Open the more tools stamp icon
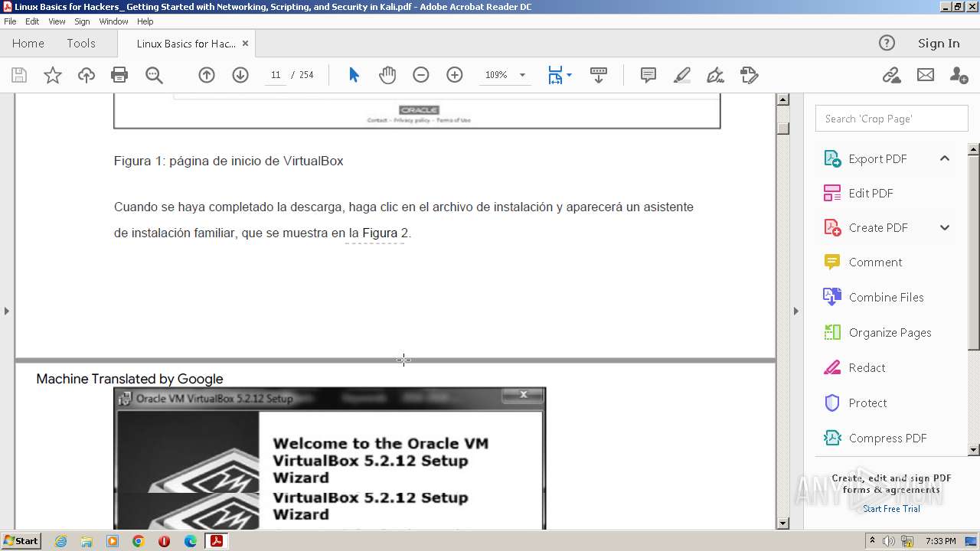 pos(750,75)
